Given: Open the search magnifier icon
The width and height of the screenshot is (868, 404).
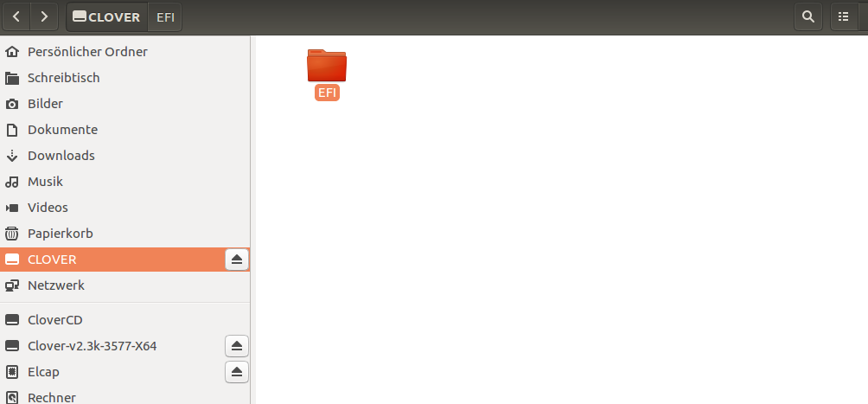Looking at the screenshot, I should [x=808, y=16].
